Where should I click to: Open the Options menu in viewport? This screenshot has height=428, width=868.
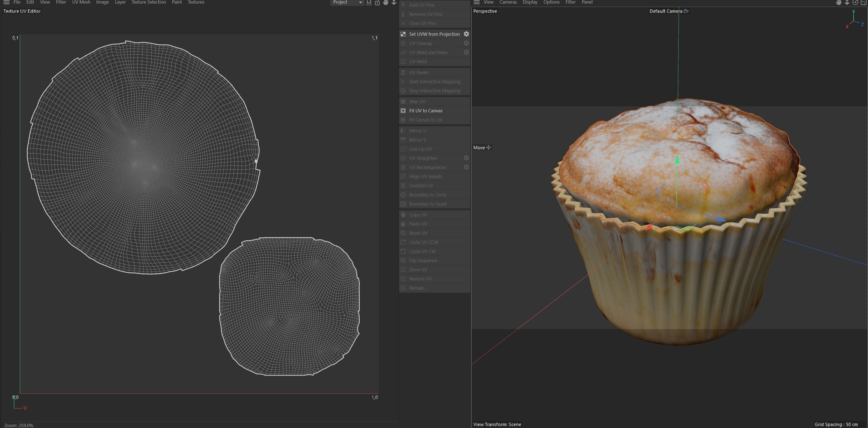[x=551, y=2]
